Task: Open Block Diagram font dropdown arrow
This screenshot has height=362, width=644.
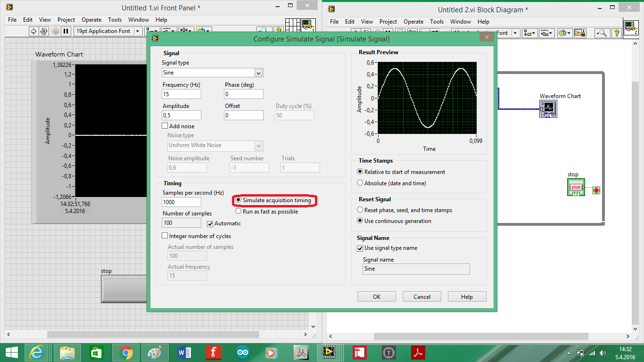Action: pyautogui.click(x=515, y=33)
